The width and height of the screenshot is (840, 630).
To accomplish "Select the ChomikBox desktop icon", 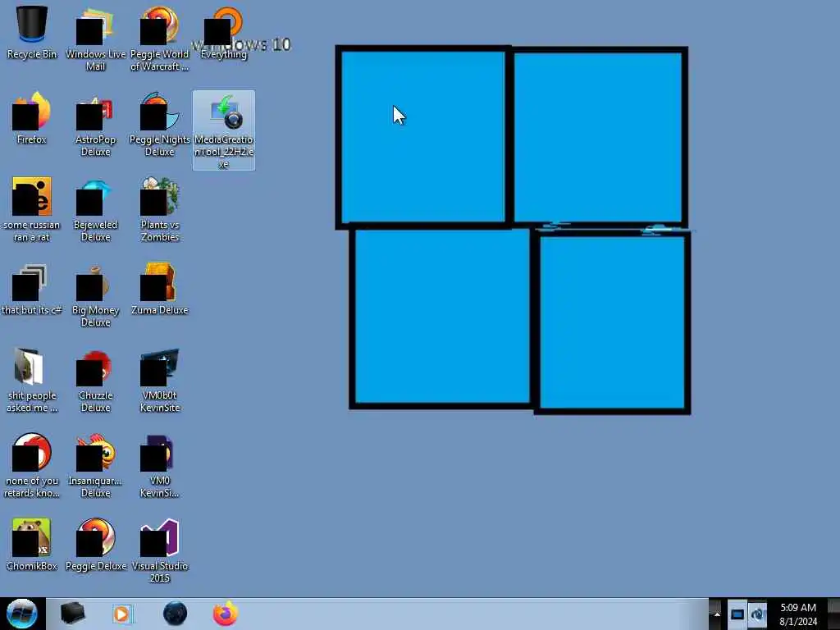I will [x=32, y=545].
